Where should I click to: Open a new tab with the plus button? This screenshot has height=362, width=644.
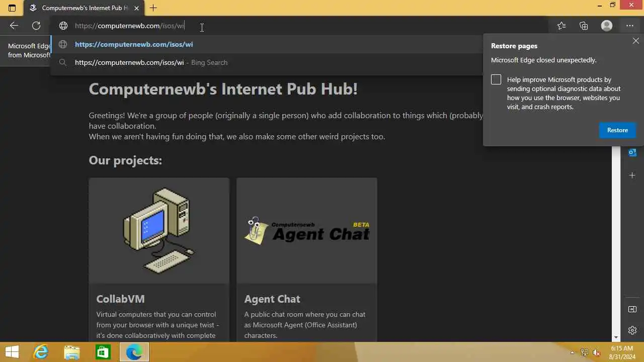[x=153, y=8]
